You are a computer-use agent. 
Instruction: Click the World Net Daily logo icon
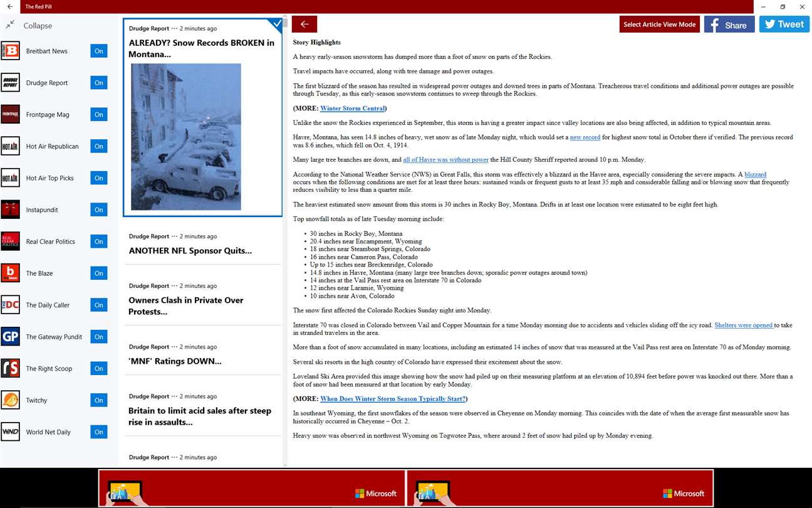point(10,432)
